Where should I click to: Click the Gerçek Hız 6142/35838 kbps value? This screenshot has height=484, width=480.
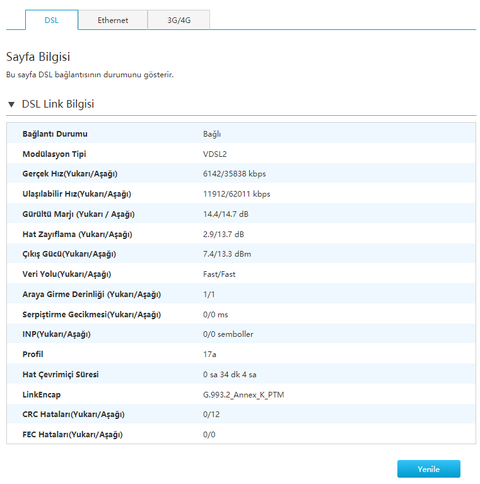point(234,174)
